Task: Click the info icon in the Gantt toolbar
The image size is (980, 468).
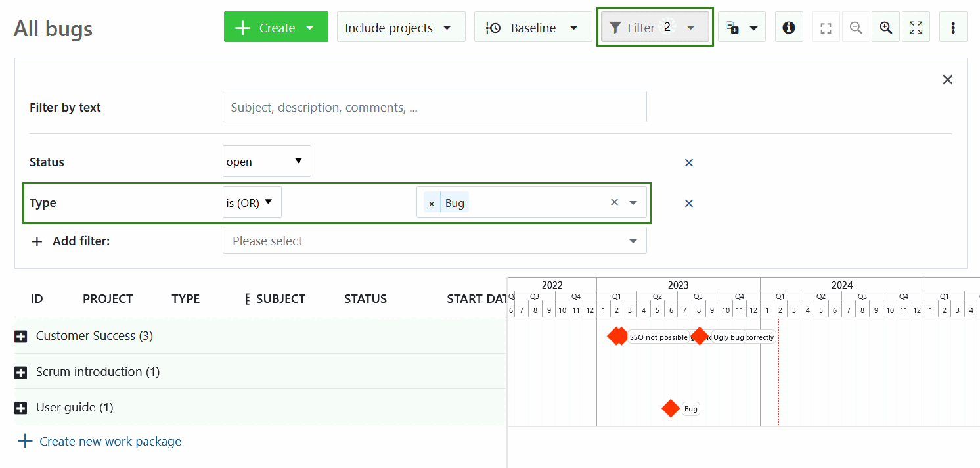Action: 788,26
